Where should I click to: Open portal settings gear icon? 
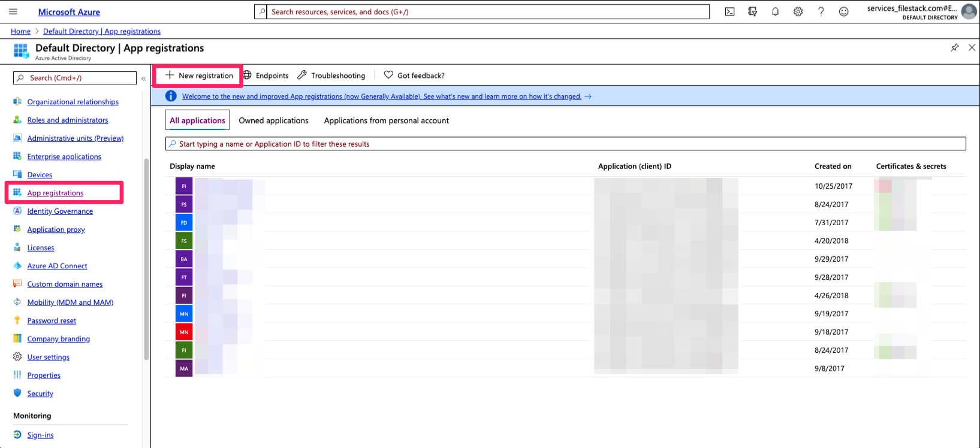pos(798,11)
